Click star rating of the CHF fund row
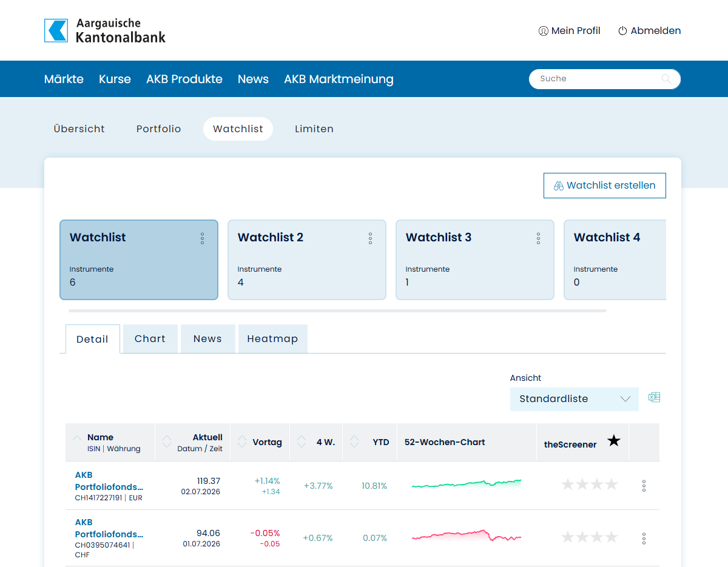This screenshot has width=728, height=567. pyautogui.click(x=590, y=537)
